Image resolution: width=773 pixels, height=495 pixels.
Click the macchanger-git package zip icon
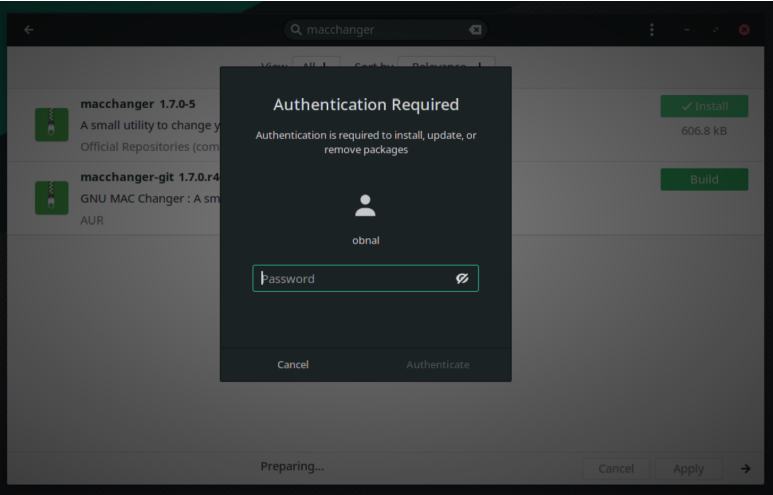coord(51,198)
